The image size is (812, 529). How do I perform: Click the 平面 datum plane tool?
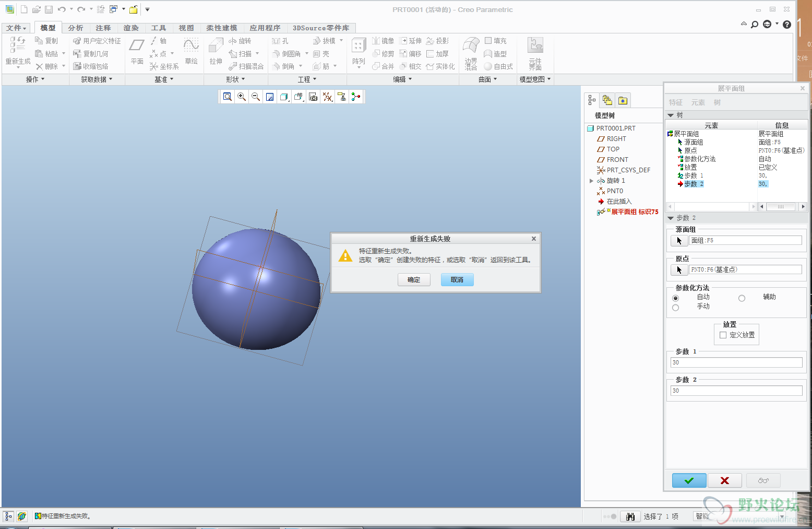137,52
